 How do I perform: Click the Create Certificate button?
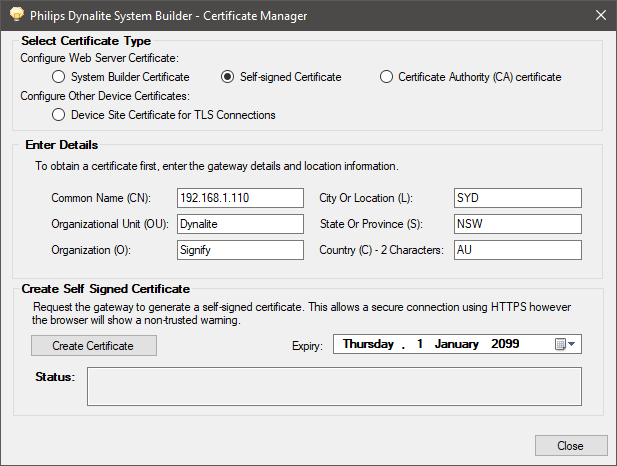coord(94,346)
